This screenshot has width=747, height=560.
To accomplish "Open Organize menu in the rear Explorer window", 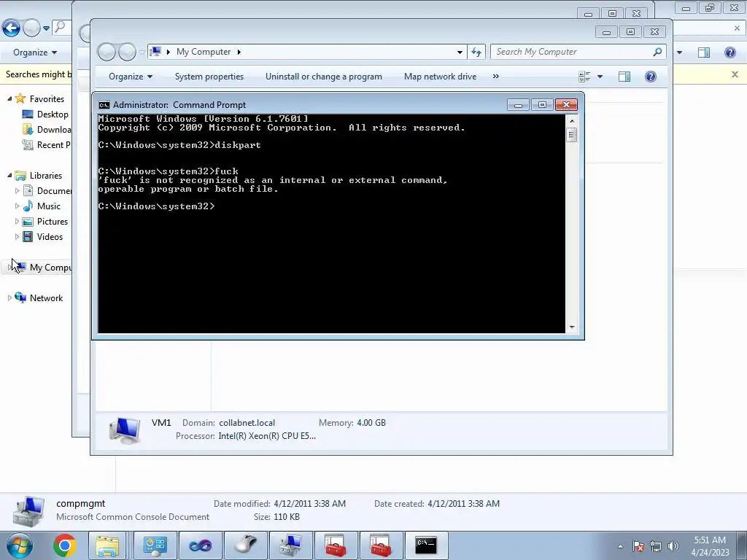I will [x=35, y=52].
